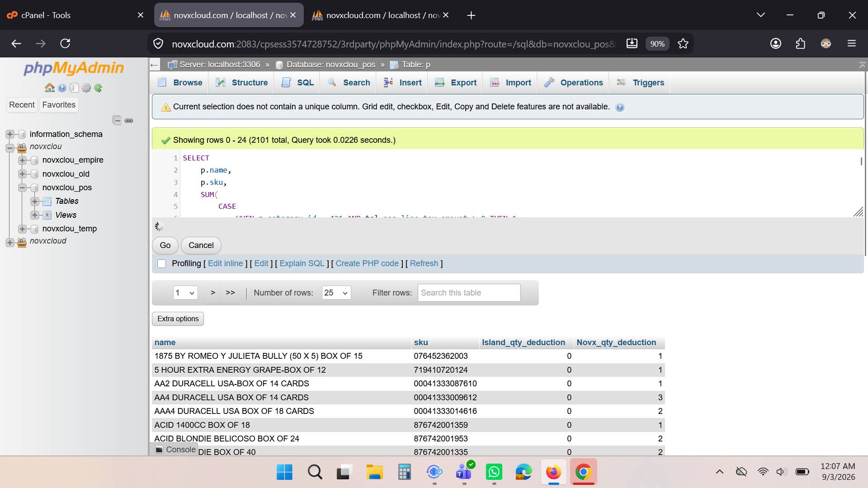Viewport: 868px width, 488px height.
Task: Switch to the Structure tab
Action: [241, 83]
